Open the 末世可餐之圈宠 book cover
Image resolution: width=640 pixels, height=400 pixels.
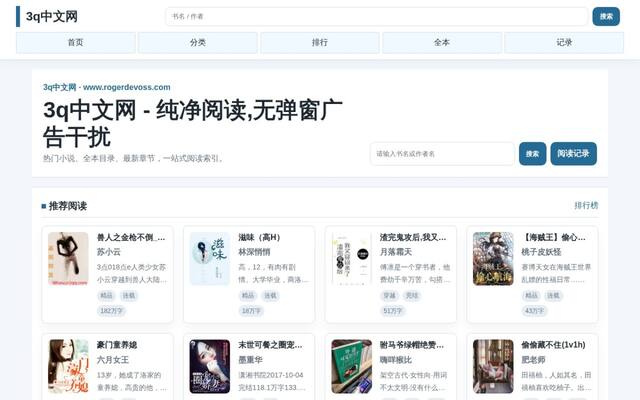tap(210, 366)
